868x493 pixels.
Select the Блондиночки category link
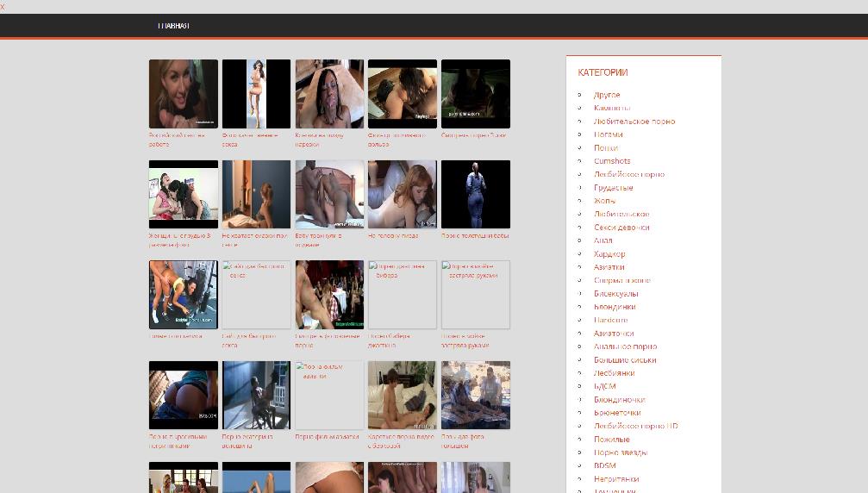coord(619,400)
